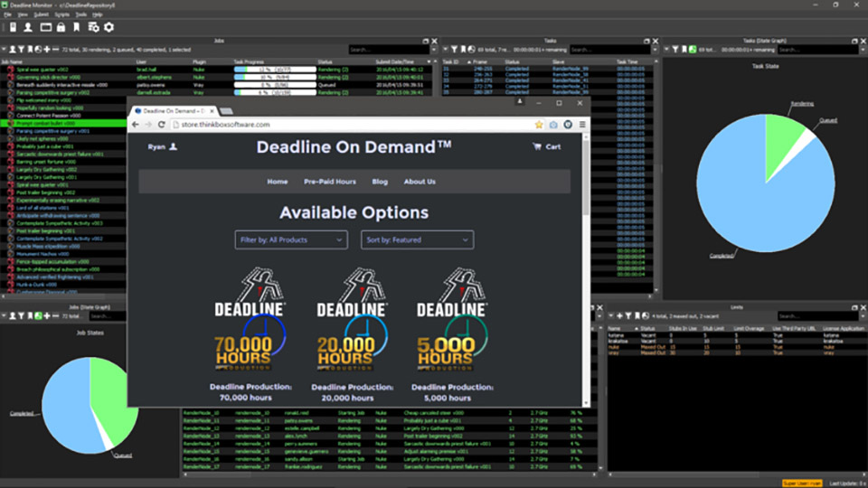This screenshot has width=868, height=488.
Task: Reload the browser page
Action: click(162, 125)
